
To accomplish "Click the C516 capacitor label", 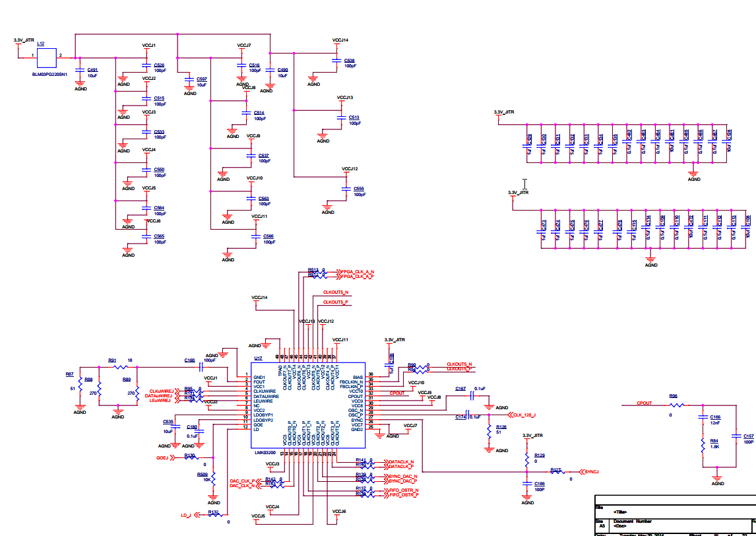I will pos(254,65).
